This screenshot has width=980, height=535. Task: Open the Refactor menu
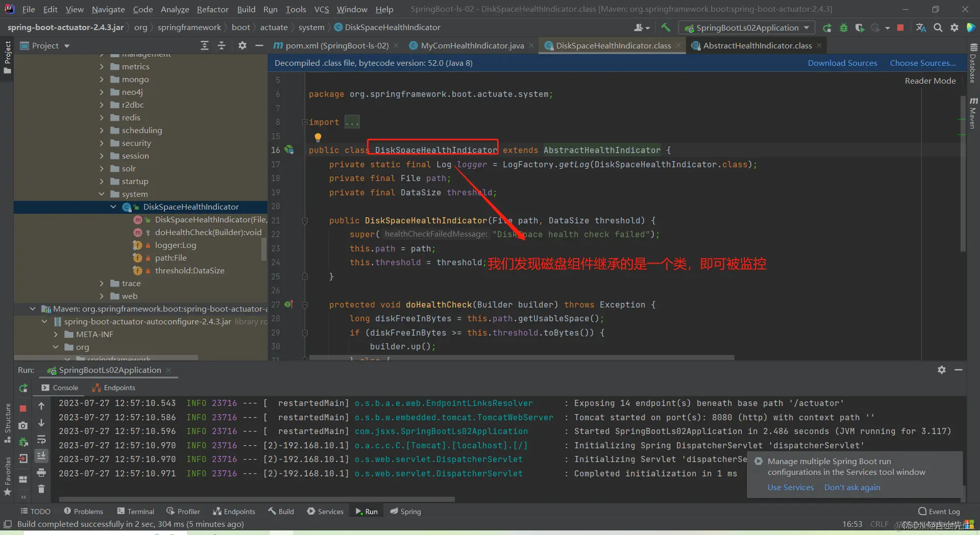point(212,9)
